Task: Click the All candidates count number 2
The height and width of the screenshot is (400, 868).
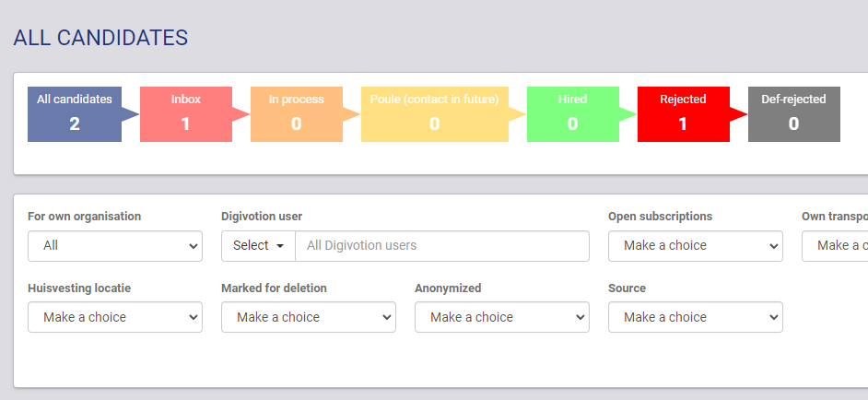Action: pyautogui.click(x=75, y=124)
